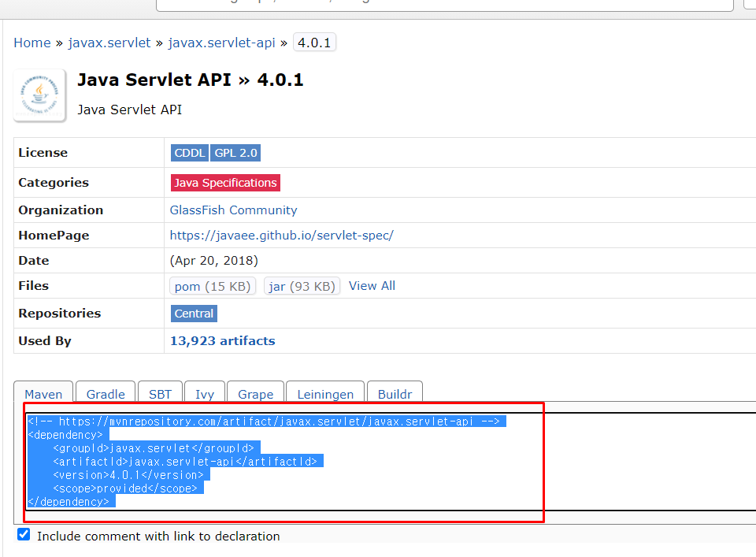
Task: Click inside the Maven dependency snippet textarea
Action: pyautogui.click(x=391, y=462)
